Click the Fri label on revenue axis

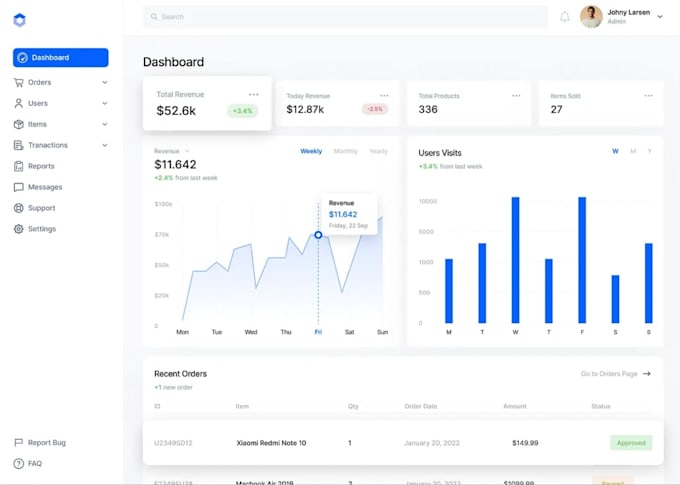click(318, 332)
